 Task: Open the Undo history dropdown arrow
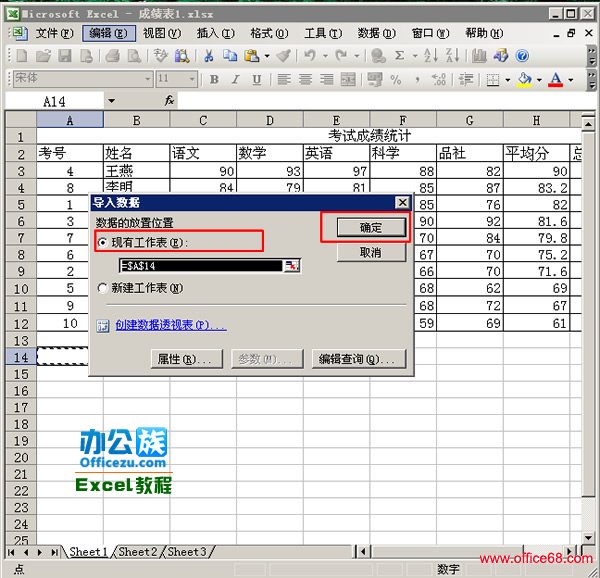click(325, 56)
